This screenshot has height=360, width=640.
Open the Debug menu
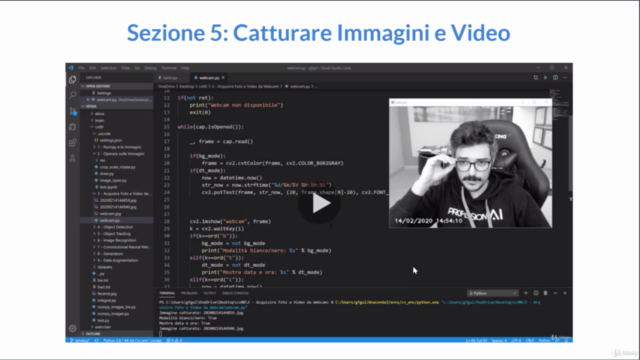pyautogui.click(x=150, y=68)
